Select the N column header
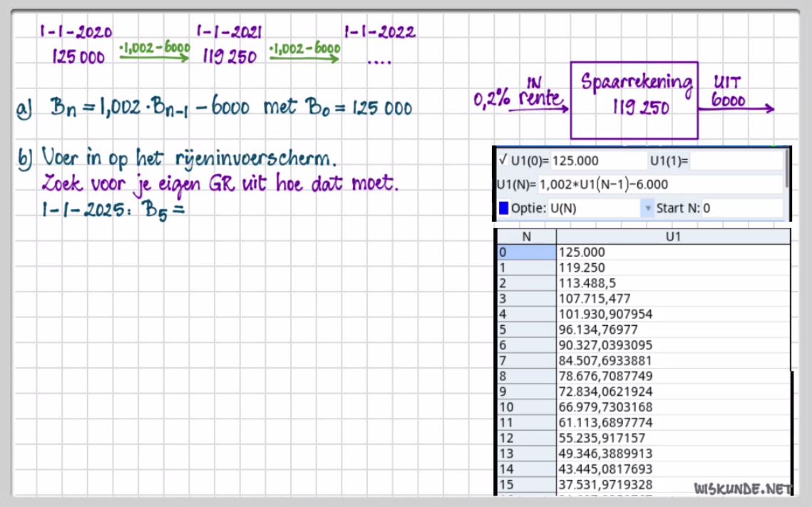This screenshot has height=507, width=812. (527, 237)
